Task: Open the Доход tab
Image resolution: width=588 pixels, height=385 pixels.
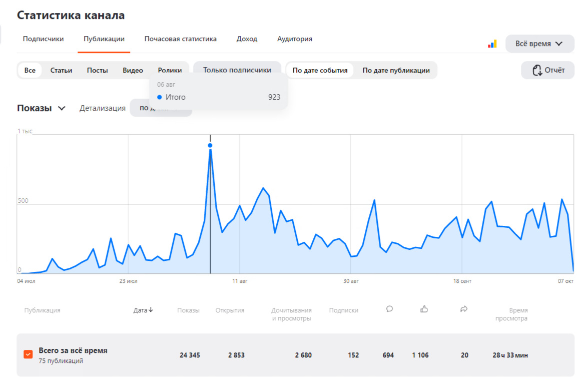Action: click(247, 39)
